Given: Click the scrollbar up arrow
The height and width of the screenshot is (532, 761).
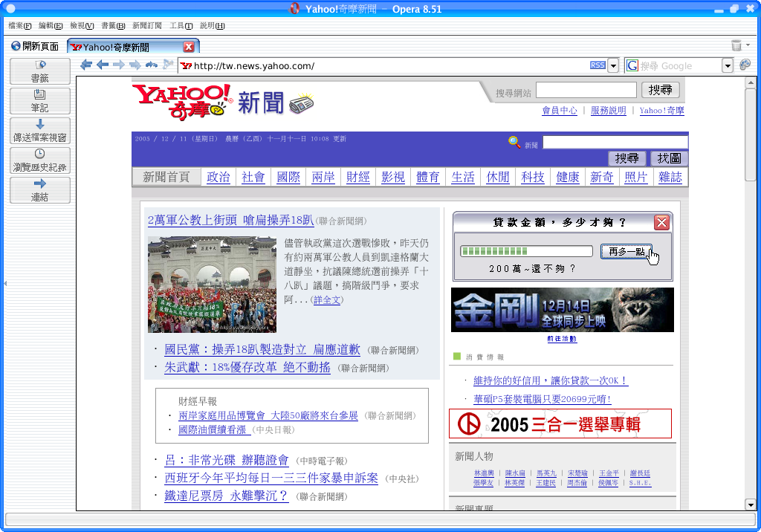Looking at the screenshot, I should [751, 82].
